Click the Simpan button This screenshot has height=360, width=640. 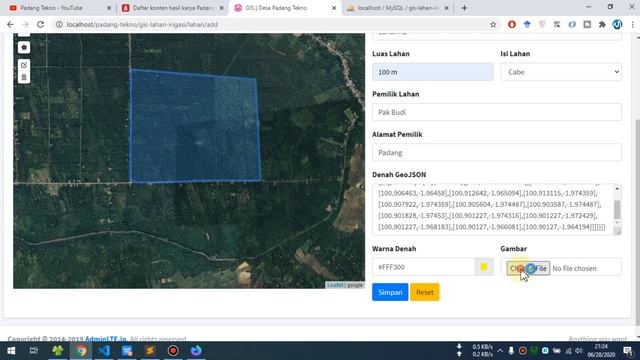point(390,292)
